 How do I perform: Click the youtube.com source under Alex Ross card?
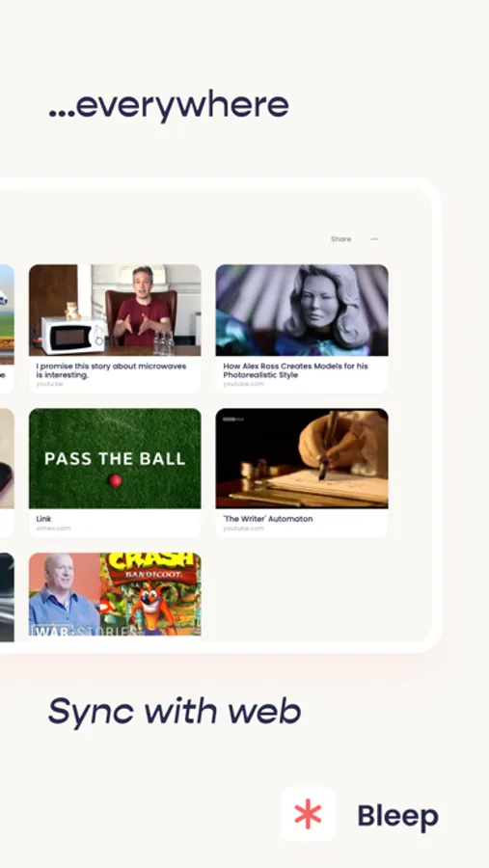244,384
